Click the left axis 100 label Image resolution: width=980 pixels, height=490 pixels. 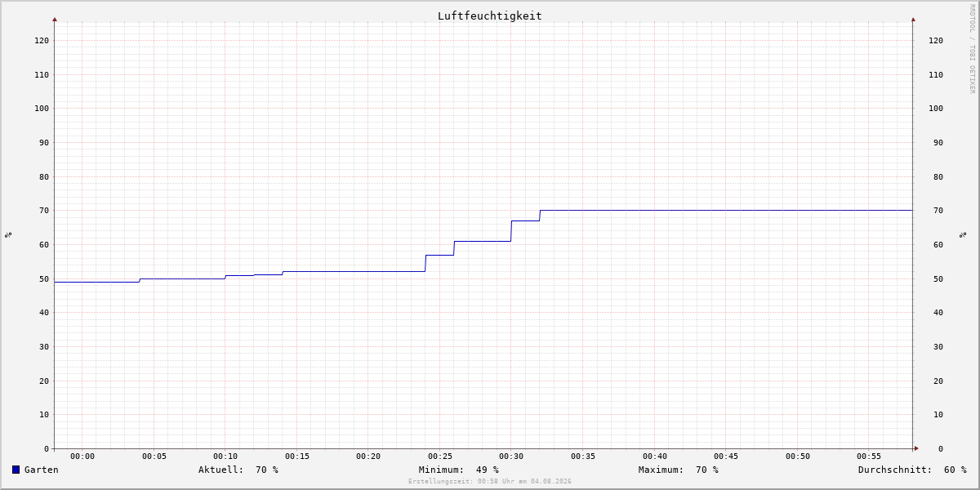[x=42, y=109]
